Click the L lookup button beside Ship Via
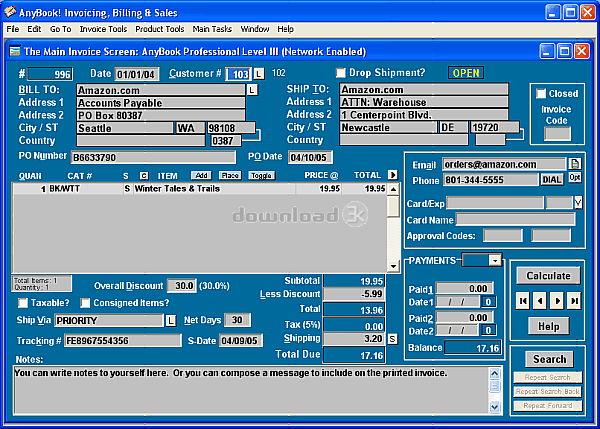This screenshot has width=600, height=429. pos(171,321)
